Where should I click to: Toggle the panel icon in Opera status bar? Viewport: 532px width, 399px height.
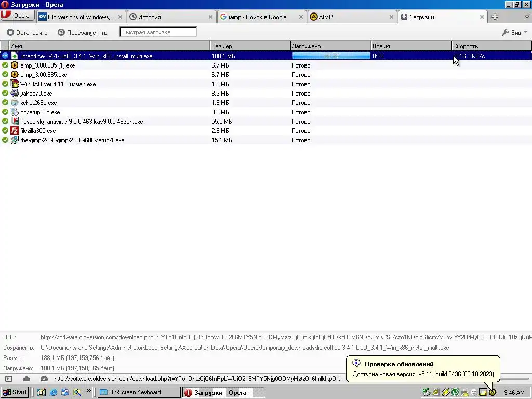[x=9, y=379]
